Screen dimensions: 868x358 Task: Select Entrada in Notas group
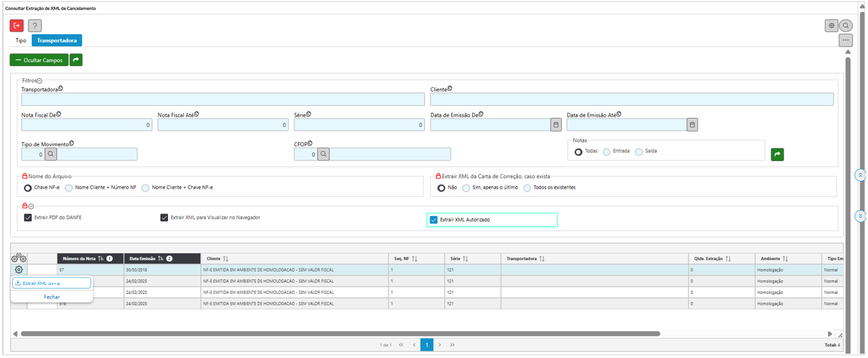point(607,152)
